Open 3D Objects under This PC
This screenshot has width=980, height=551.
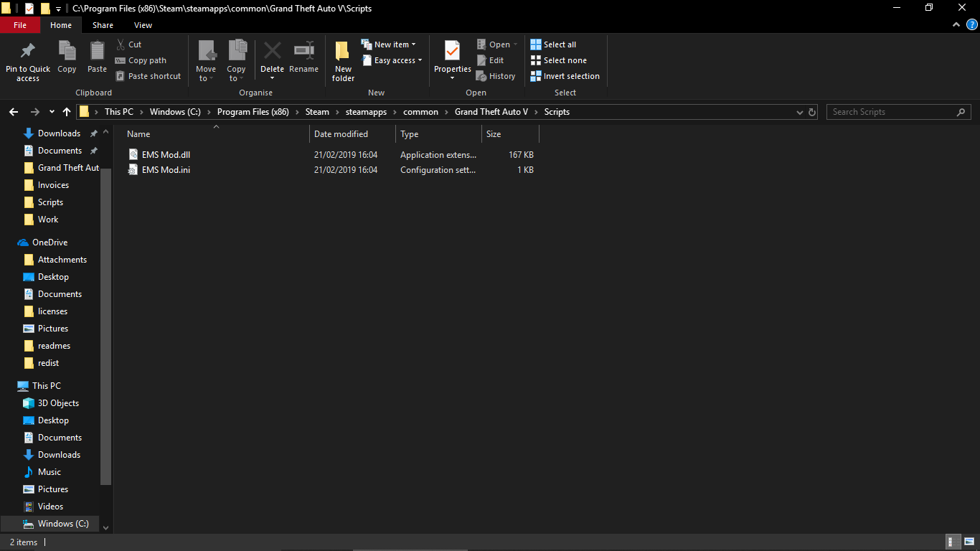tap(58, 403)
